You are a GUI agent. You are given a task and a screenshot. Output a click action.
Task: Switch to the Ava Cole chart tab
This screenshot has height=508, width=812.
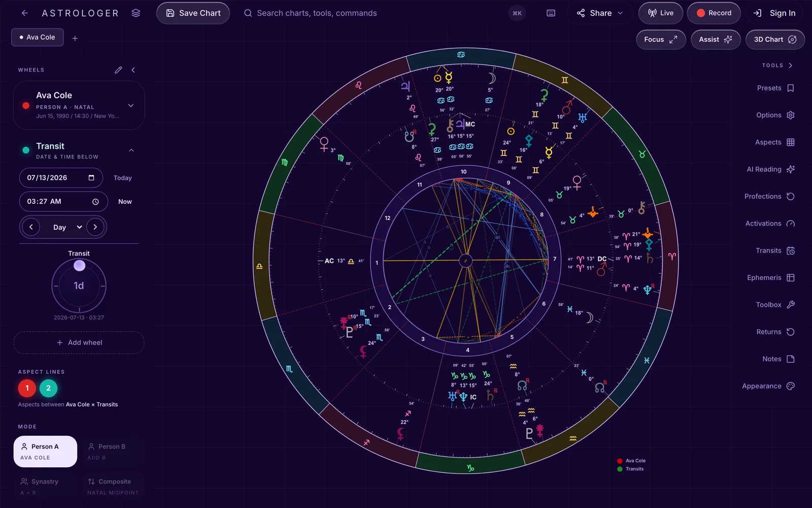click(38, 37)
